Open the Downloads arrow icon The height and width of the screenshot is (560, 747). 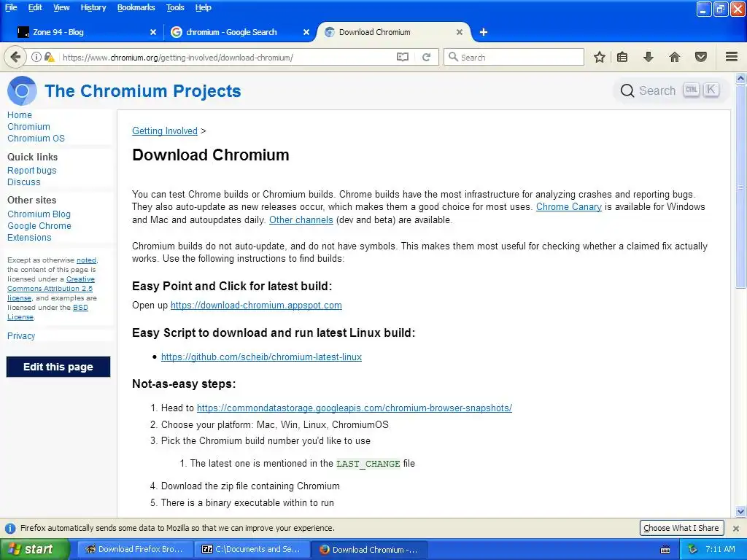coord(649,57)
